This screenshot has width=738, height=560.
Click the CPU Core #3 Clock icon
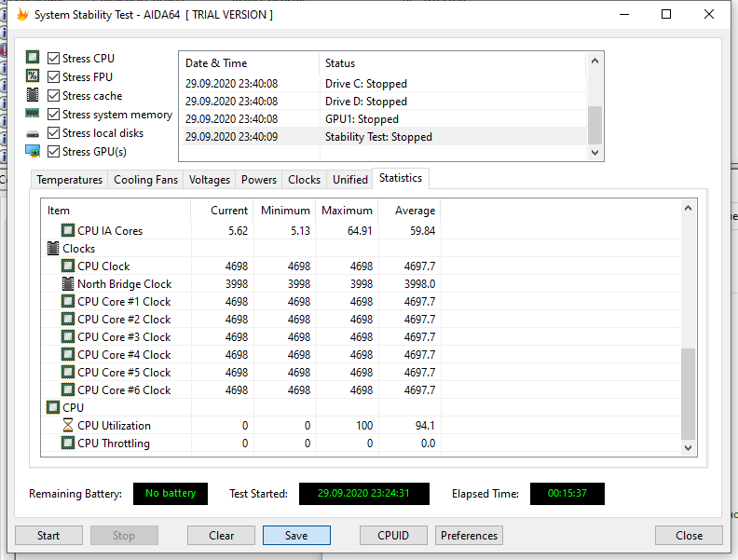point(68,336)
